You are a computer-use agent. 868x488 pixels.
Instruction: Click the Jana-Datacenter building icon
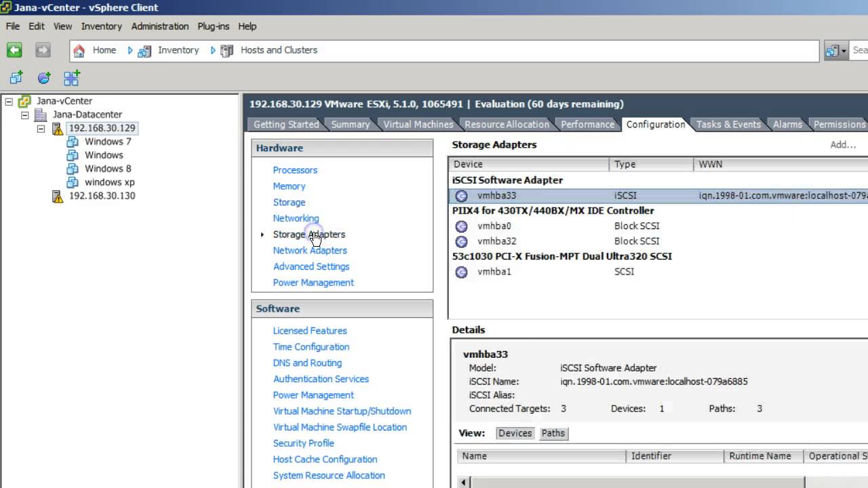[41, 115]
